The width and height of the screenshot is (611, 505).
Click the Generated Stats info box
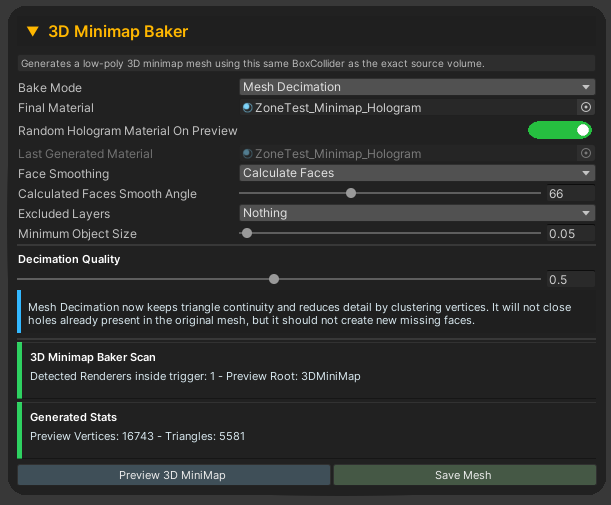coord(306,431)
